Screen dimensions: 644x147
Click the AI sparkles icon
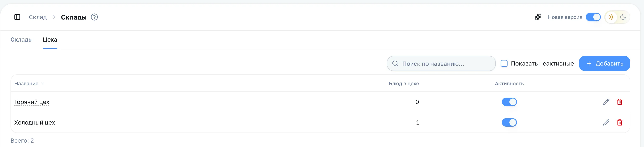click(538, 17)
